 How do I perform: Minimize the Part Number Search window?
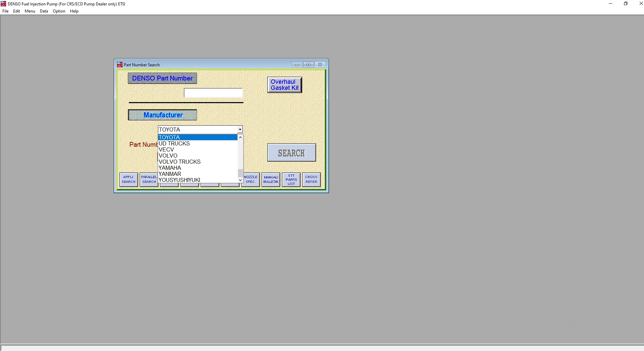click(x=297, y=65)
